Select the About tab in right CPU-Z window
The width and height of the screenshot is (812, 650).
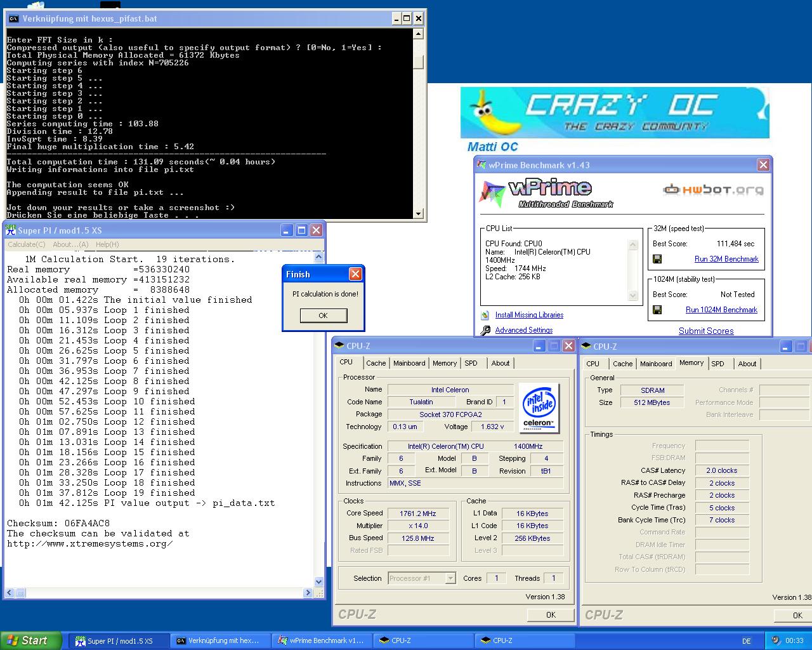click(747, 364)
